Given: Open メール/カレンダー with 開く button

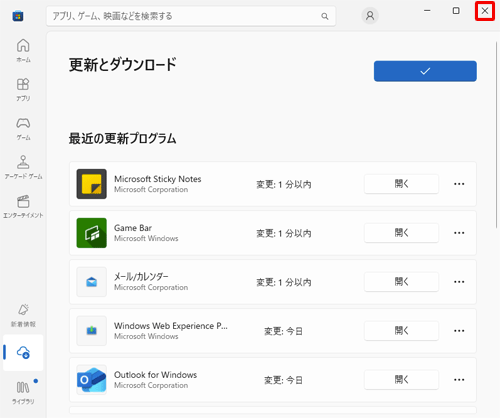Looking at the screenshot, I should [401, 282].
